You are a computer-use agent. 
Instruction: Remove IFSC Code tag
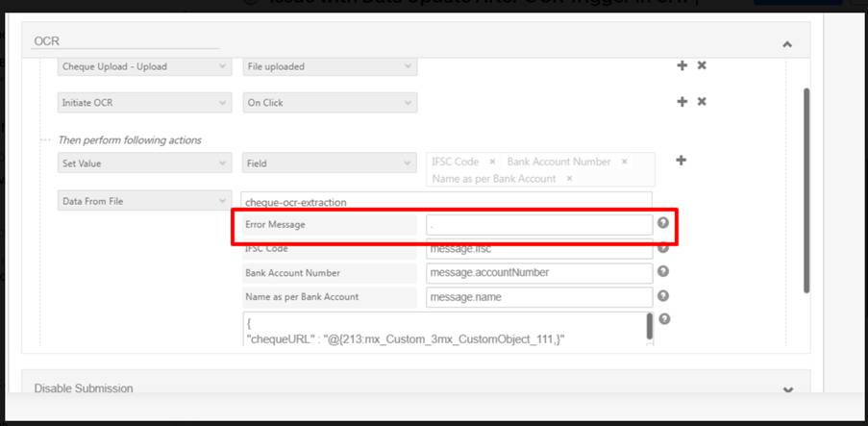[x=492, y=162]
